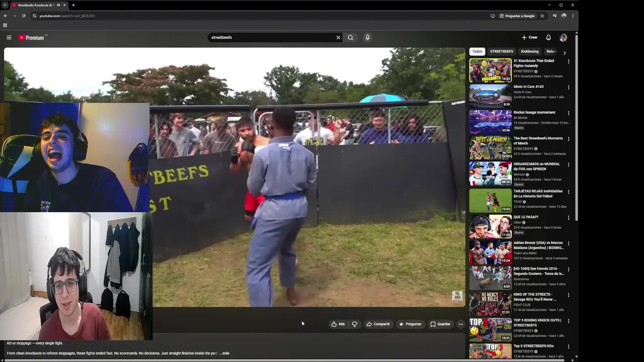Bookmark this page with star icon
Image resolution: width=644 pixels, height=362 pixels.
coord(542,16)
